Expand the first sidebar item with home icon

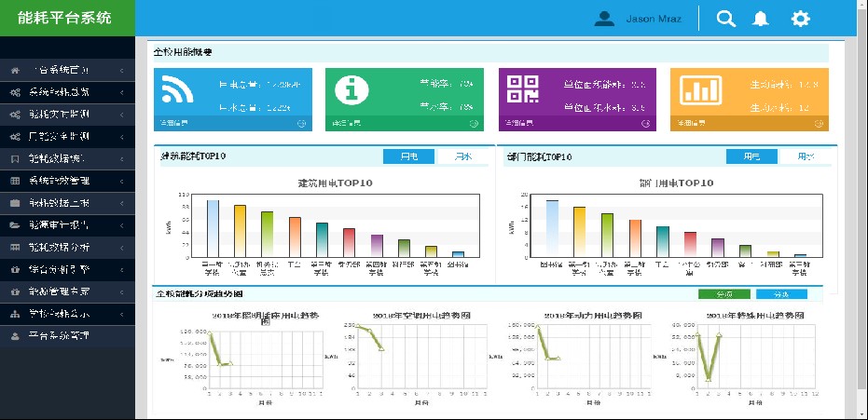[x=65, y=70]
